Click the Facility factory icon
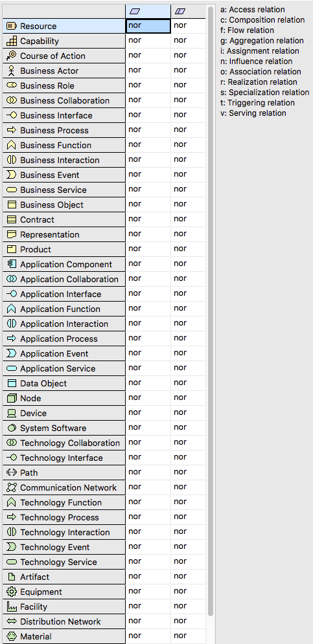Image resolution: width=313 pixels, height=644 pixels. coord(12,606)
